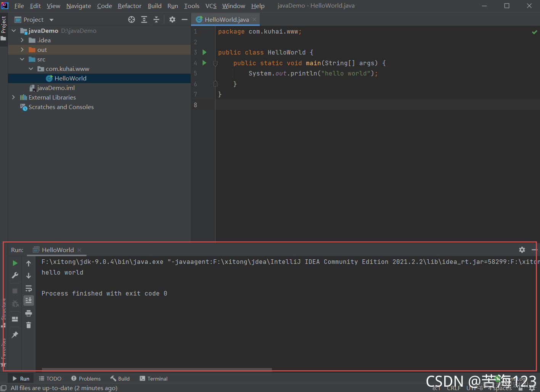Open the Build tool window
This screenshot has height=392, width=540.
pos(120,379)
